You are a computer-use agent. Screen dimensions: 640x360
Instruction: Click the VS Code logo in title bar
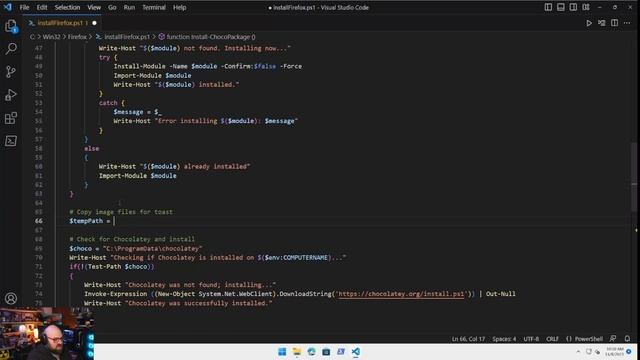(8, 7)
